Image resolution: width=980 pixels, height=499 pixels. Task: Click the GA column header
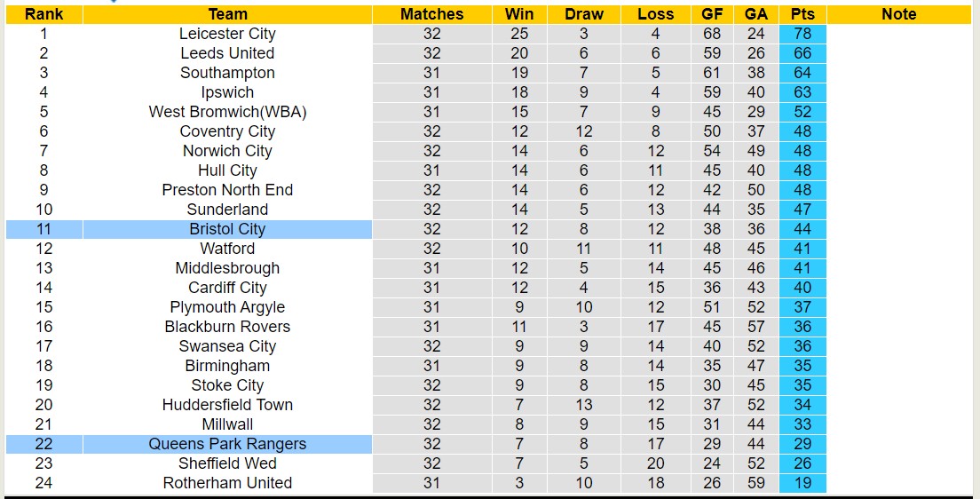pyautogui.click(x=756, y=14)
